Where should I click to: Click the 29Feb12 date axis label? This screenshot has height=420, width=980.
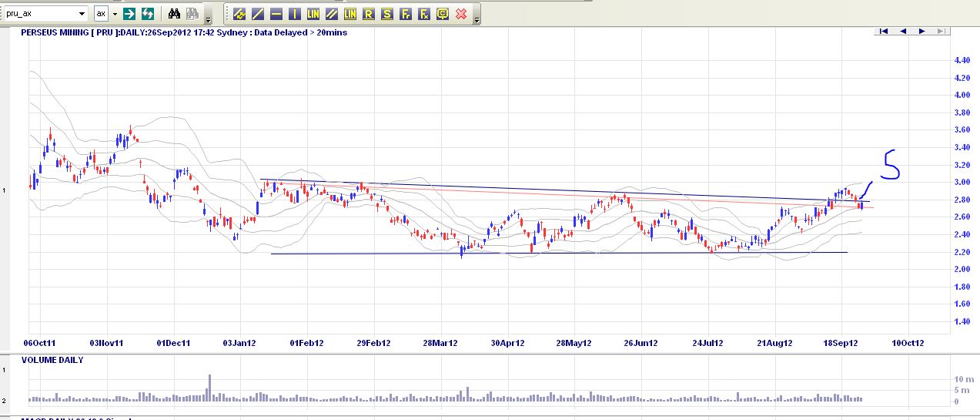374,342
